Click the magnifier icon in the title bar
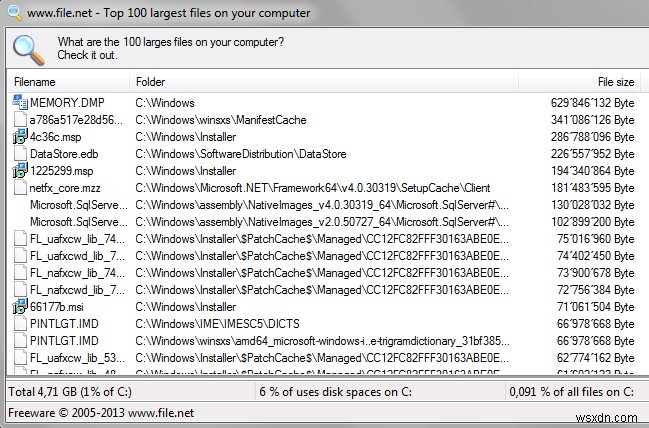 click(x=15, y=13)
